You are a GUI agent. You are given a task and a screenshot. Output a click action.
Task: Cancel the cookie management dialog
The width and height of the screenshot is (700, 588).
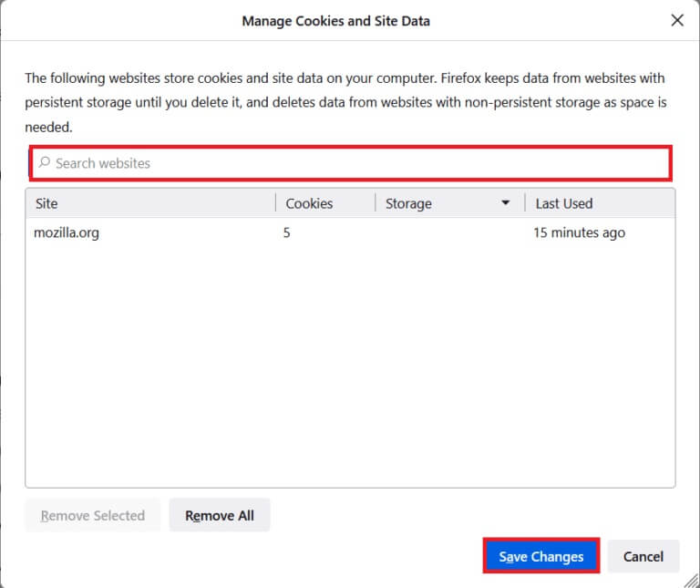click(x=643, y=556)
